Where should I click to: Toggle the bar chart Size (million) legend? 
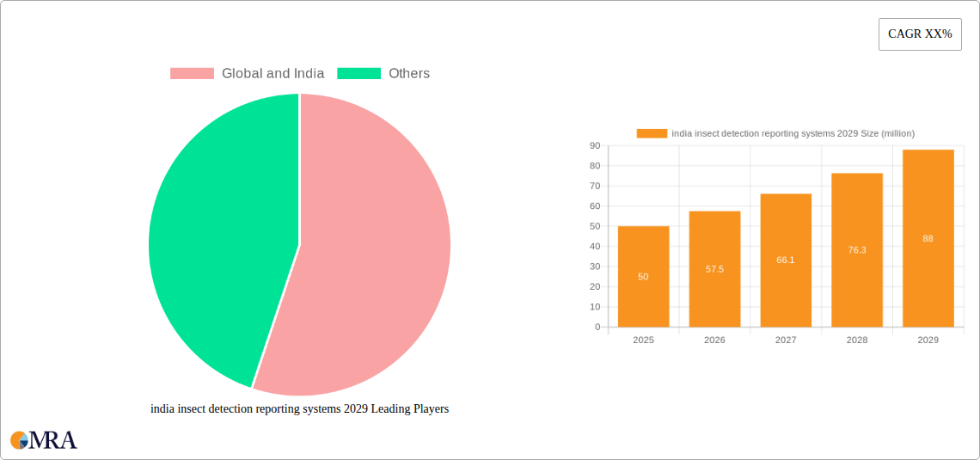775,133
